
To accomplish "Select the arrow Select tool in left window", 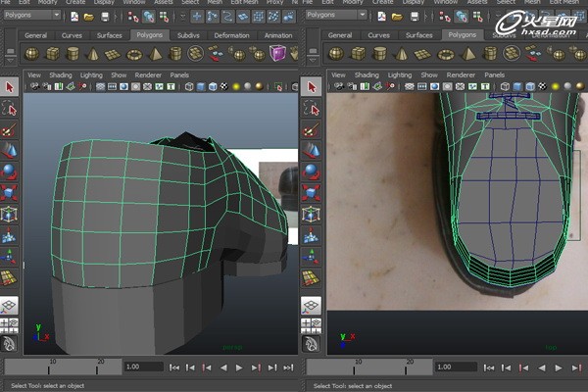I will pyautogui.click(x=11, y=87).
